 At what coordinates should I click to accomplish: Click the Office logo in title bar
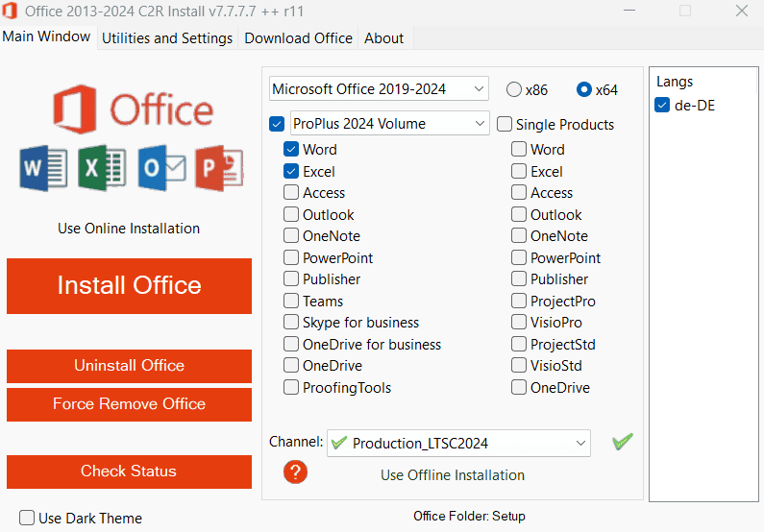click(x=10, y=11)
